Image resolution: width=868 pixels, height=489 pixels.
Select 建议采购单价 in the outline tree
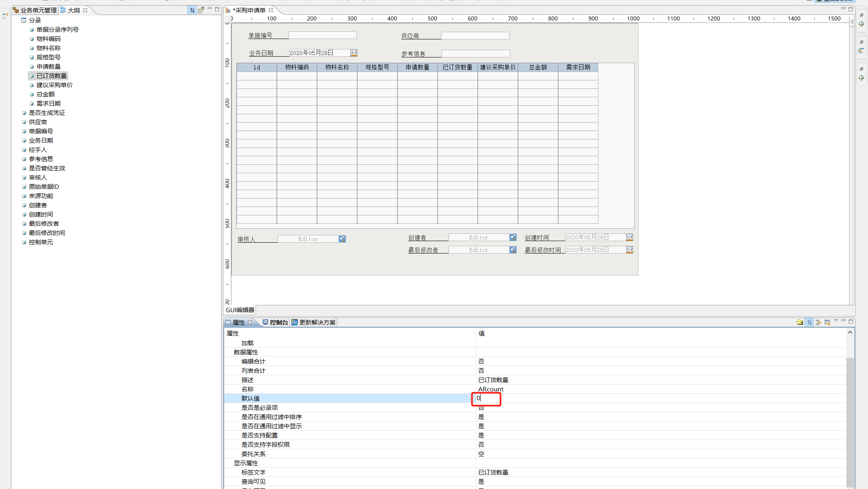[x=54, y=85]
